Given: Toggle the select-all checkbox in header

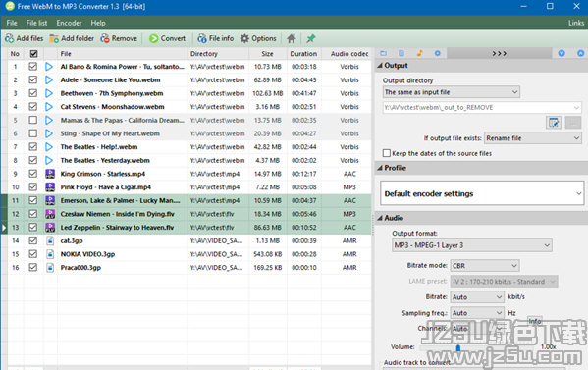Looking at the screenshot, I should pos(33,54).
